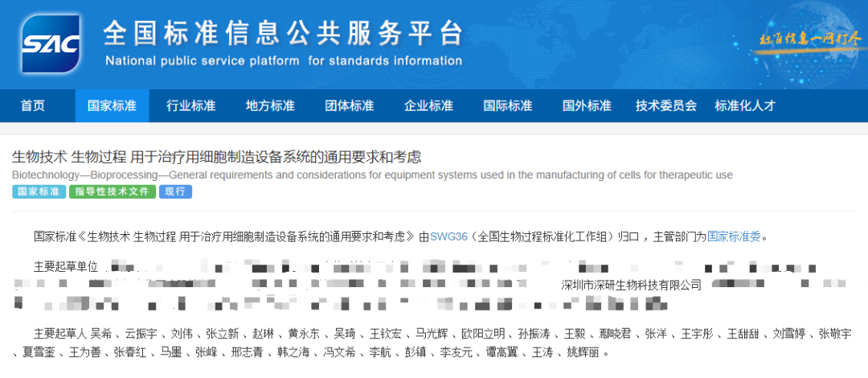868x378 pixels.
Task: Open 标准化人才 navigation item
Action: pos(745,106)
